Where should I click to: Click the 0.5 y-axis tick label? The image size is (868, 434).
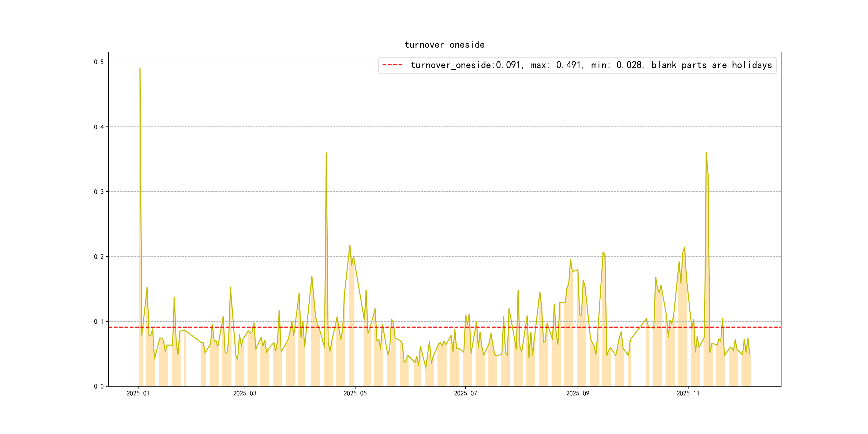[x=99, y=62]
